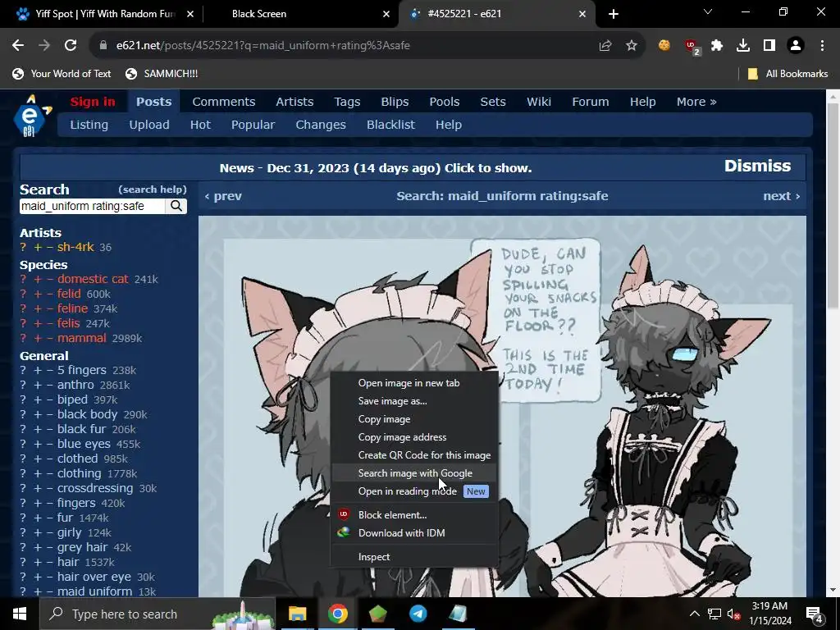Switch to the Black Screen tab
Screen dimensions: 840x630
click(299, 14)
